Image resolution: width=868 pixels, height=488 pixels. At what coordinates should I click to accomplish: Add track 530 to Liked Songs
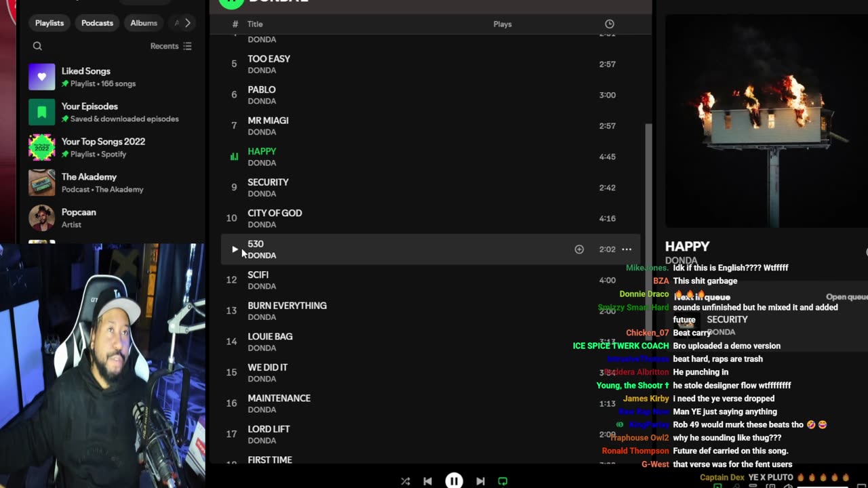coord(579,249)
